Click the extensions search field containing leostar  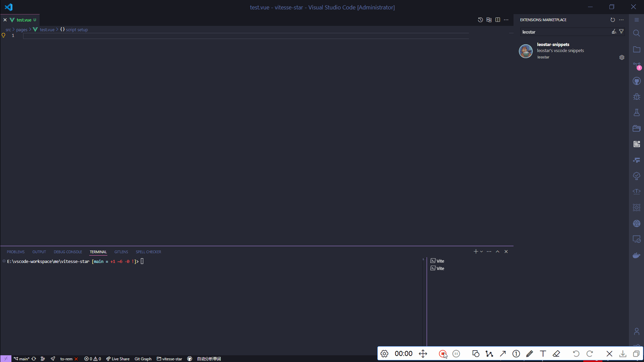(565, 32)
